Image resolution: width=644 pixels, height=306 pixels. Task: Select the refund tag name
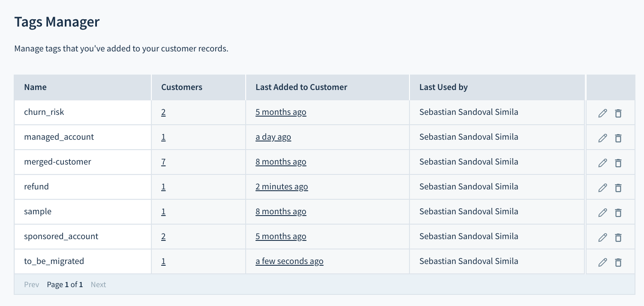coord(36,187)
